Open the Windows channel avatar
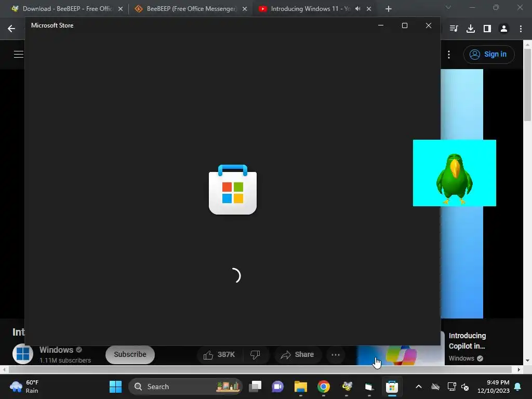 tap(23, 354)
